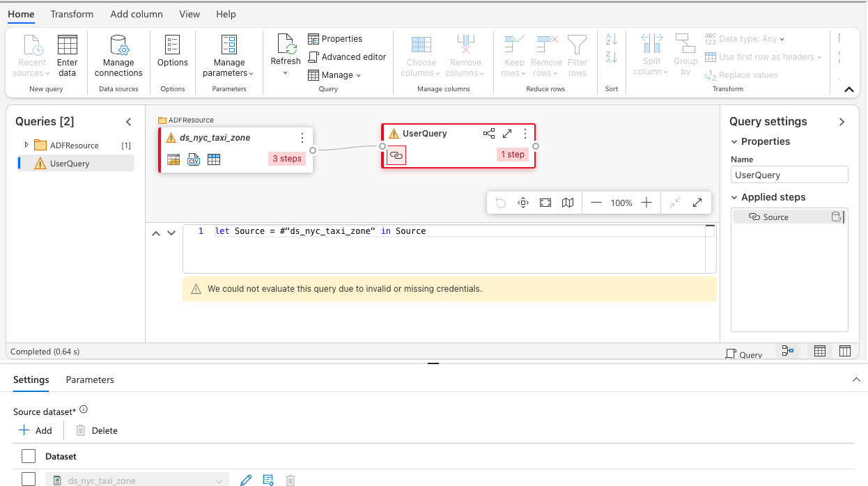Click the reference link icon on UserQuery node
The height and width of the screenshot is (486, 868).
396,155
